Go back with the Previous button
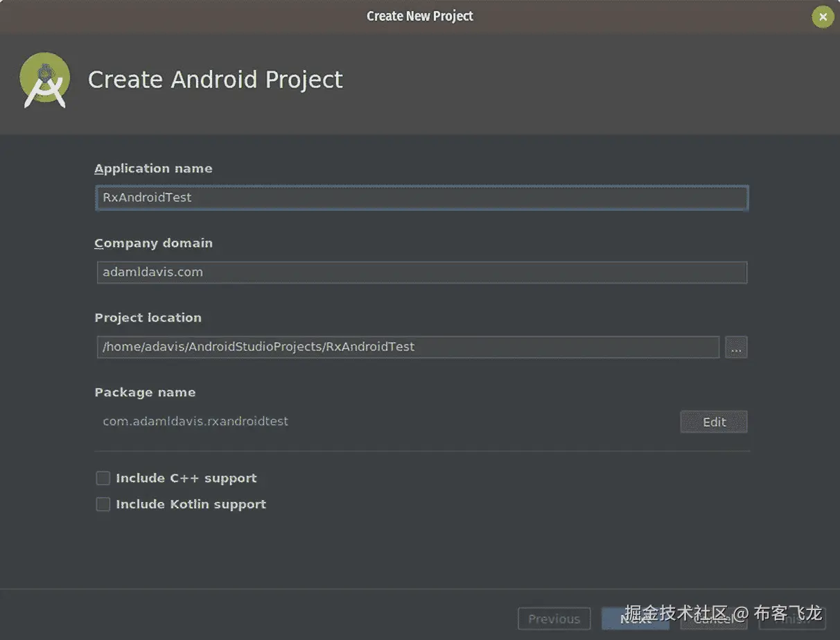 pyautogui.click(x=554, y=619)
